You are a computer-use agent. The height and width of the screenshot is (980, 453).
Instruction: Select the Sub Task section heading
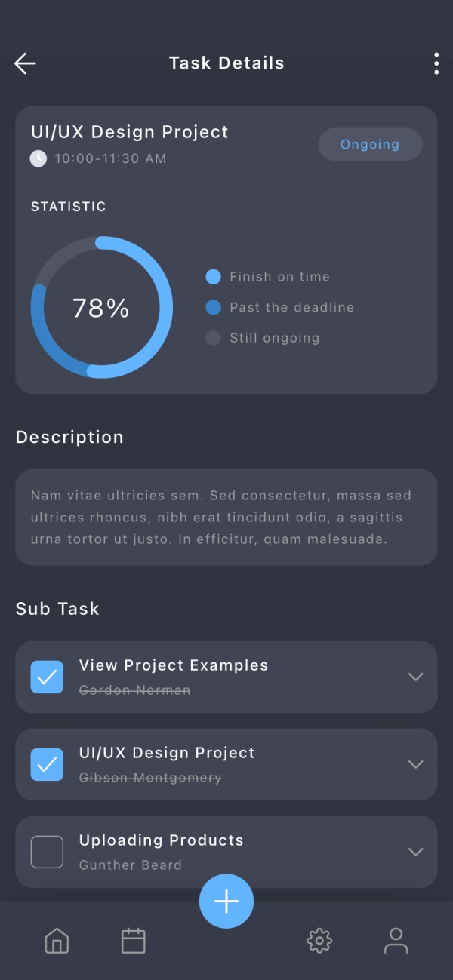[x=57, y=609]
